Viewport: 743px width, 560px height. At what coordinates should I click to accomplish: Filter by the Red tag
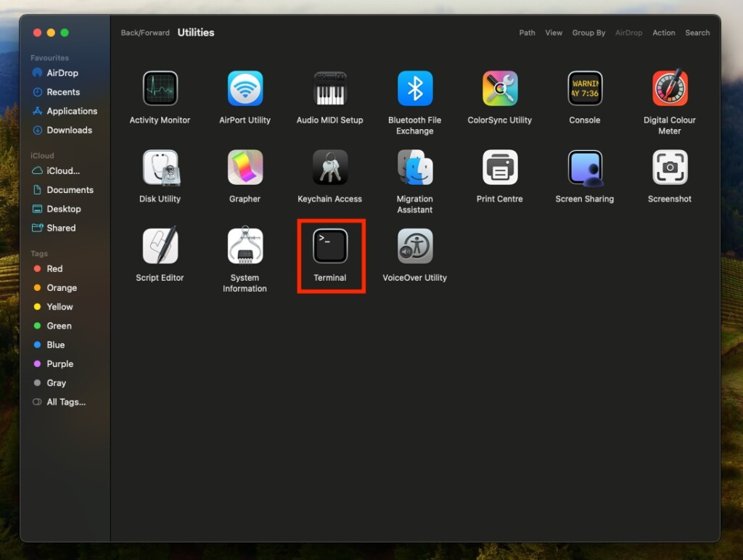tap(54, 268)
